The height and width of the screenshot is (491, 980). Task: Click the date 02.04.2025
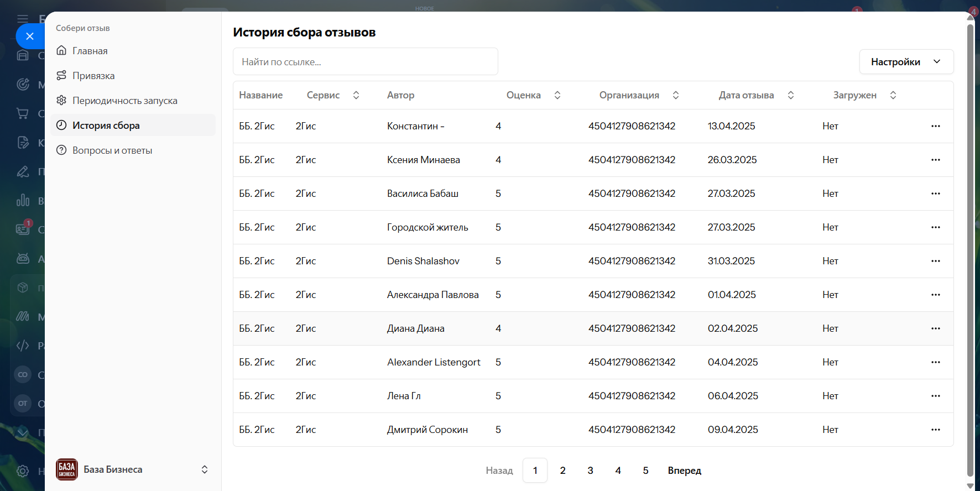[x=733, y=328]
